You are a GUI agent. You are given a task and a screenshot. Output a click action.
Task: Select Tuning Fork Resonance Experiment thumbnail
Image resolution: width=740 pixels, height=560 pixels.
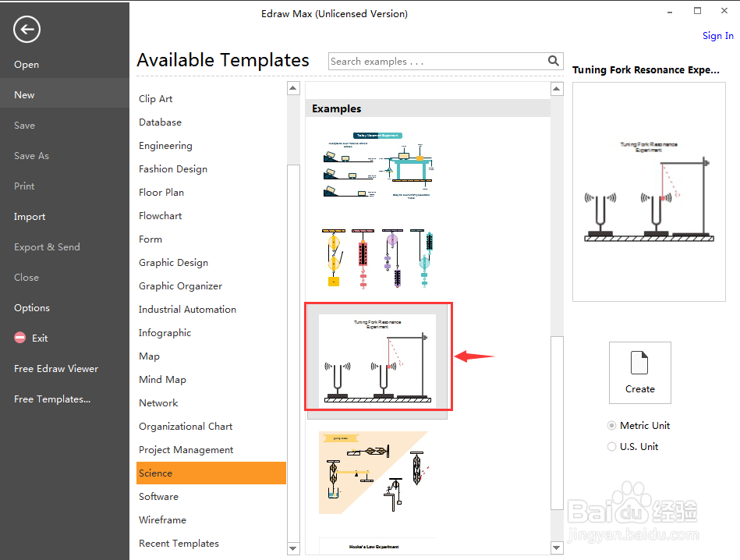click(377, 361)
